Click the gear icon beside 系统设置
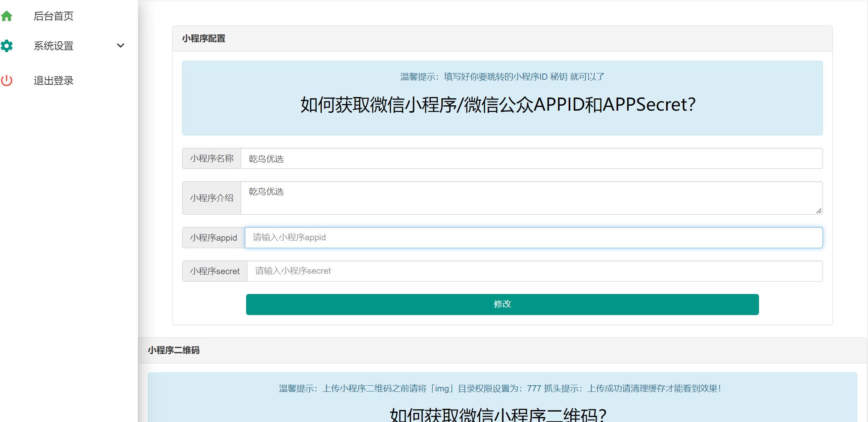The width and height of the screenshot is (868, 422). (x=7, y=46)
